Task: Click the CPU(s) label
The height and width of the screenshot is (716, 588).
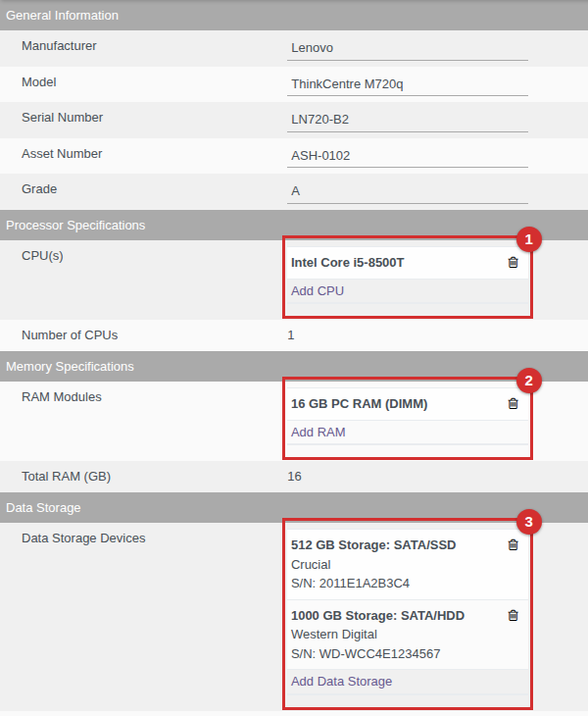Action: [42, 256]
